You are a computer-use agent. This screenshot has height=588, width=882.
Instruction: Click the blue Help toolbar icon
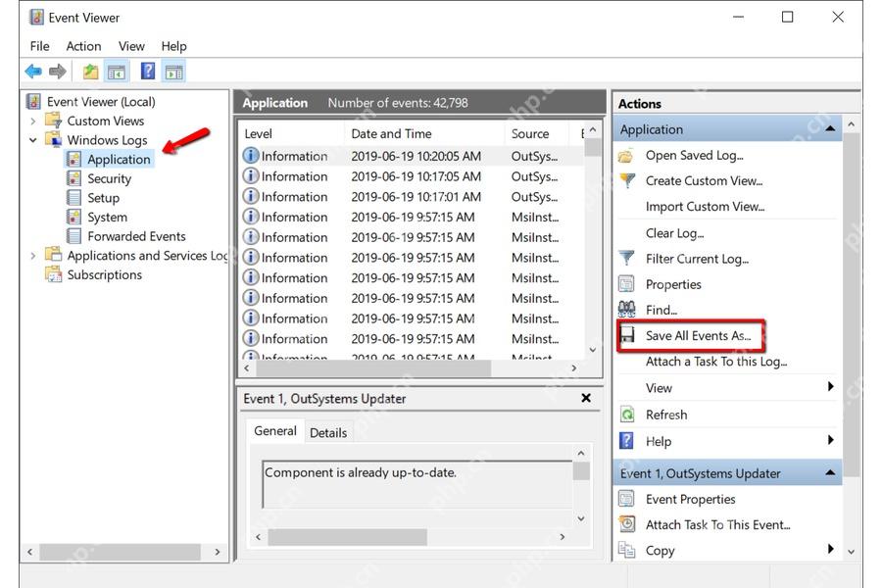[147, 71]
